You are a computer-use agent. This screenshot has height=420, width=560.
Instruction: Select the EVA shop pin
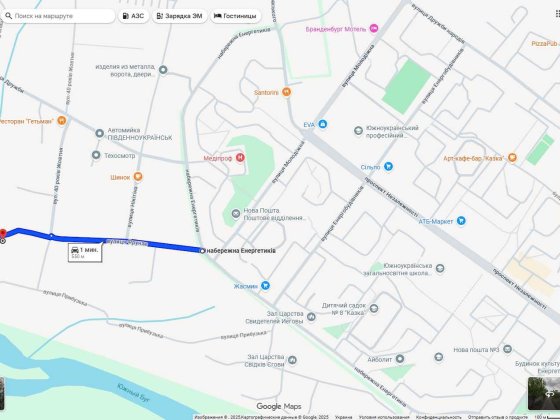323,124
